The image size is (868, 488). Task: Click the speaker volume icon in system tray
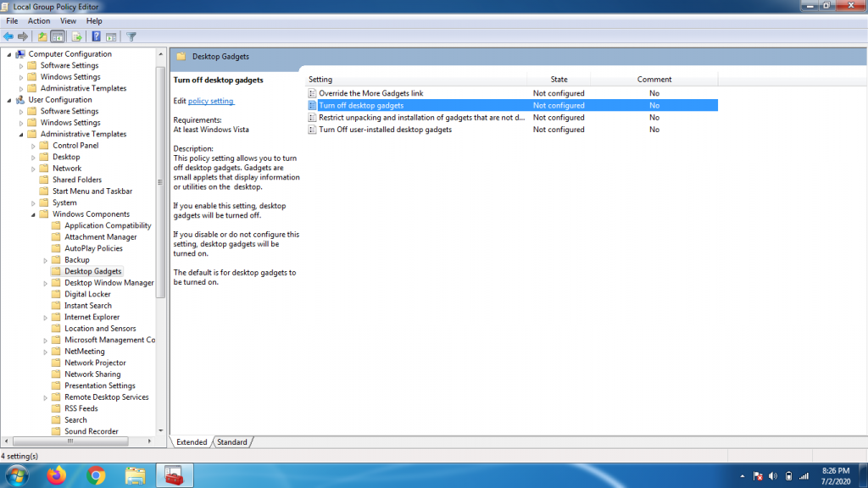click(771, 476)
